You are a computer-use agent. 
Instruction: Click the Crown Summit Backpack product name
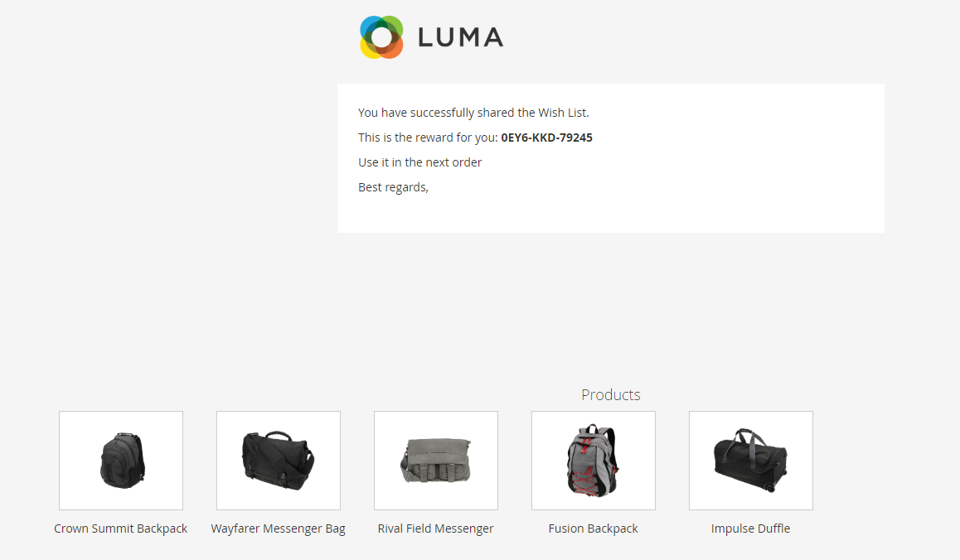[120, 529]
